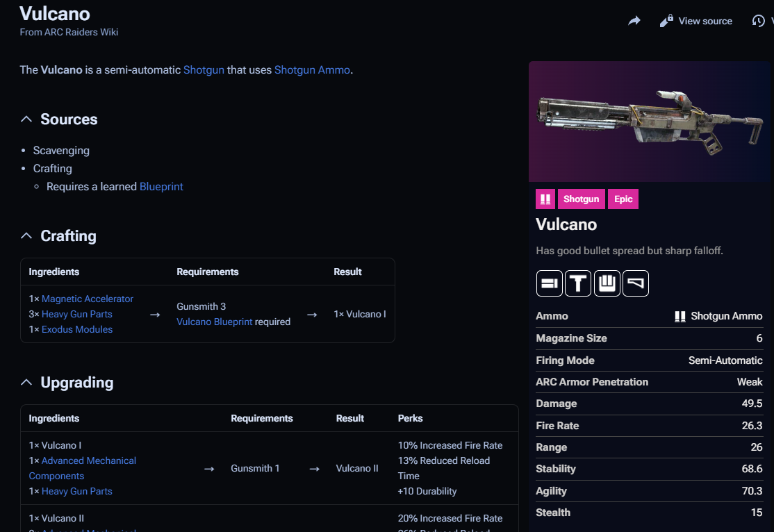Screen dimensions: 774x532
Task: Select the stock attachment slot icon
Action: coord(635,283)
